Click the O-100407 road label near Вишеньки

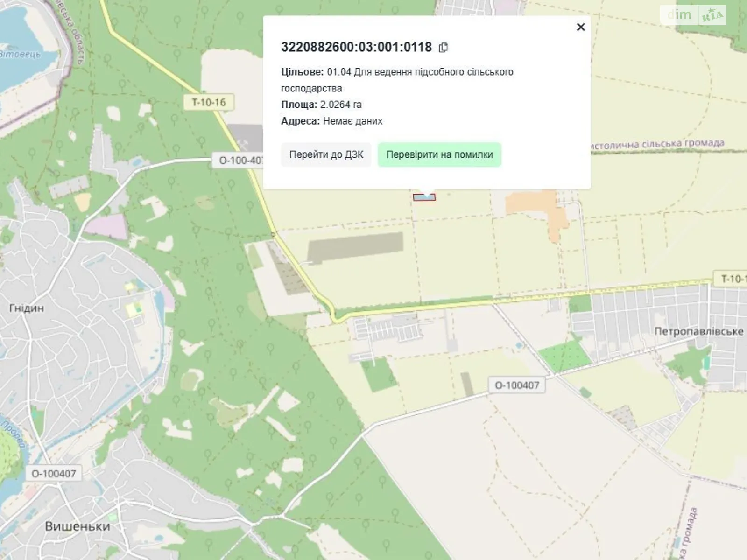(x=54, y=474)
